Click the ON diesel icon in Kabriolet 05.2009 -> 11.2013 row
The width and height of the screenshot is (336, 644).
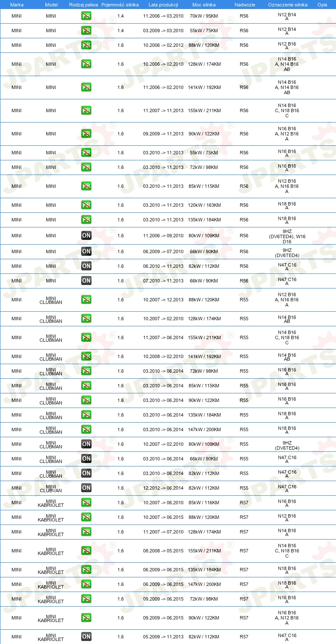[x=86, y=637]
